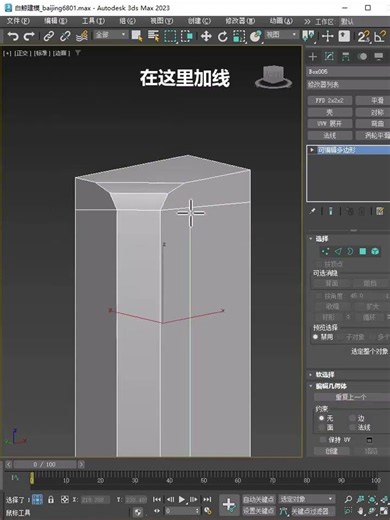Open the 修改器 menu
Screen dimensions: 390x520
(240, 21)
